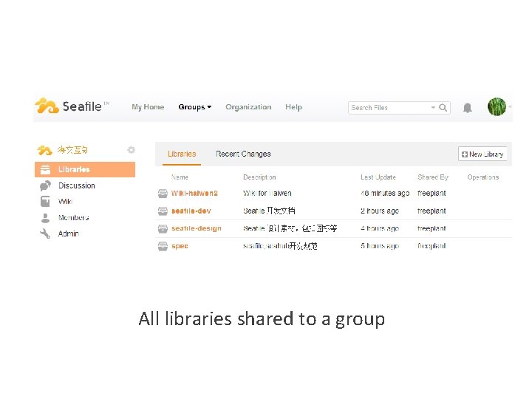532x399 pixels.
Task: Click library icon beside seafile-design
Action: tap(163, 228)
